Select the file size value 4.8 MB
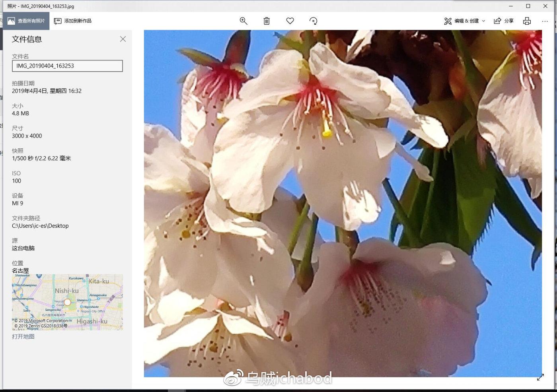 click(20, 113)
